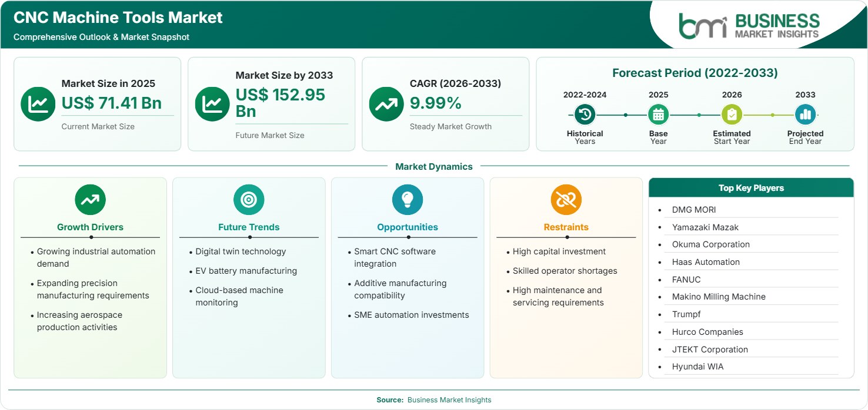Screen dimensions: 868x410
Task: Click the Market Size in 2025 chart icon
Action: (x=38, y=104)
